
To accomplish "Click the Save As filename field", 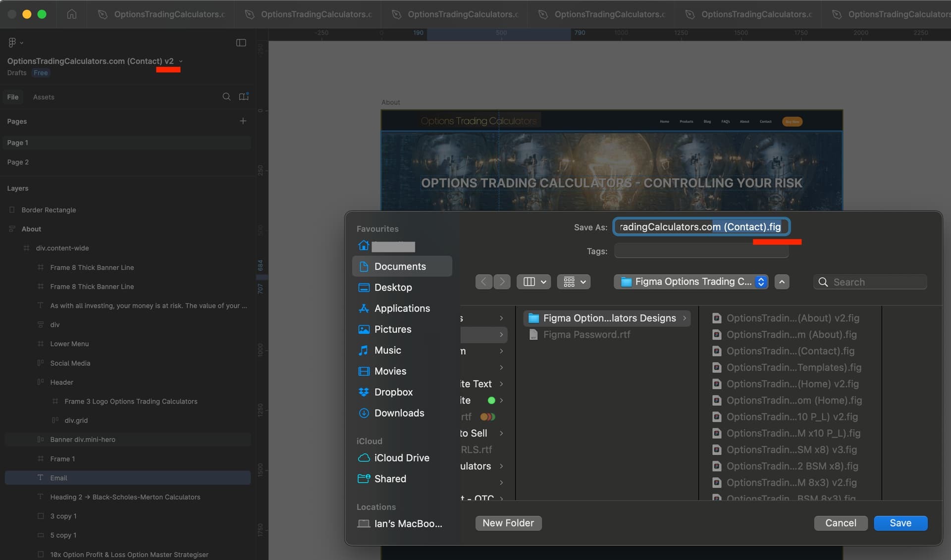I will point(701,227).
